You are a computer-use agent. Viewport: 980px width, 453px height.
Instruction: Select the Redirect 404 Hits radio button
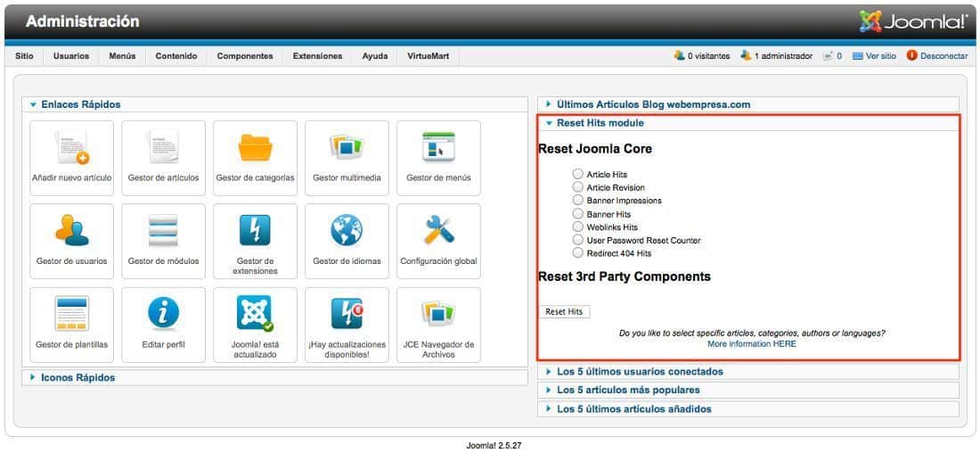(577, 253)
